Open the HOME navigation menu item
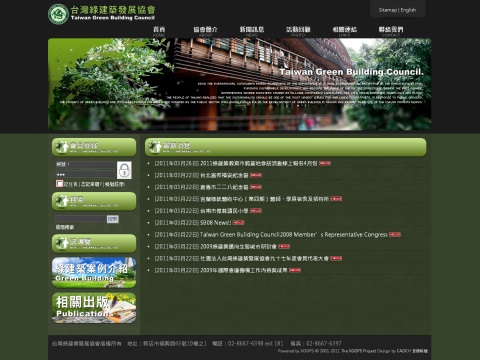This screenshot has width=480, height=360. tap(159, 31)
